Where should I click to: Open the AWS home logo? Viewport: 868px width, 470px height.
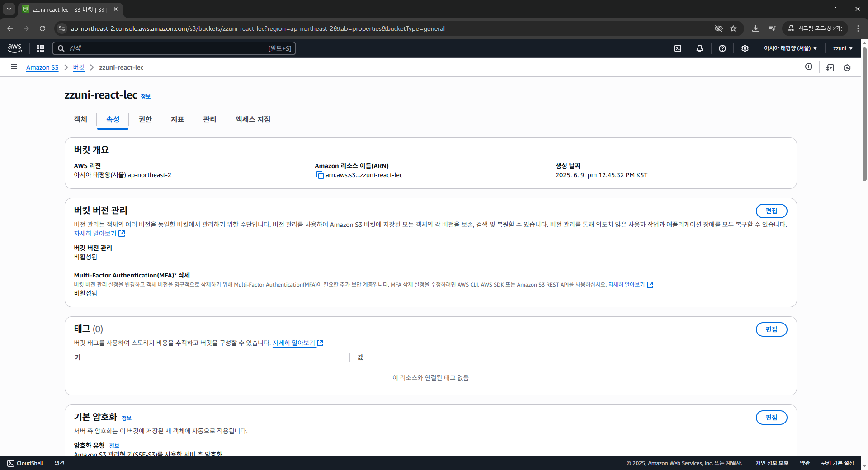coord(14,48)
